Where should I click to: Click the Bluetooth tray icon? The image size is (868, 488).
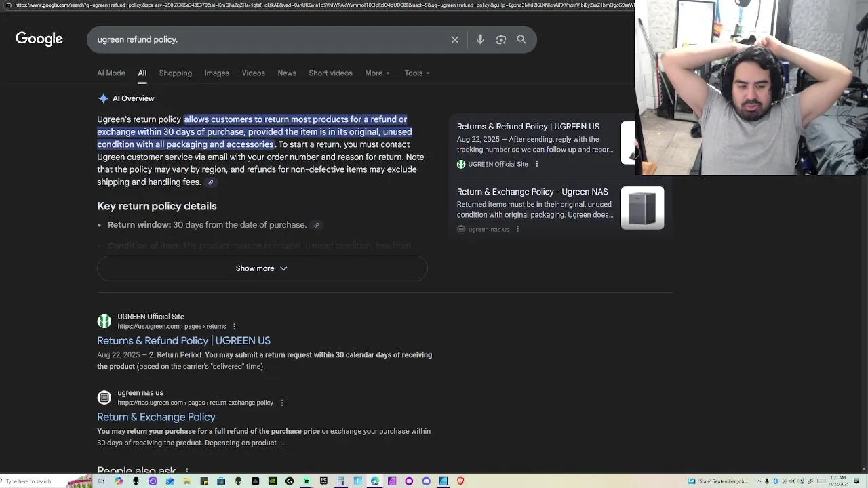point(775,481)
